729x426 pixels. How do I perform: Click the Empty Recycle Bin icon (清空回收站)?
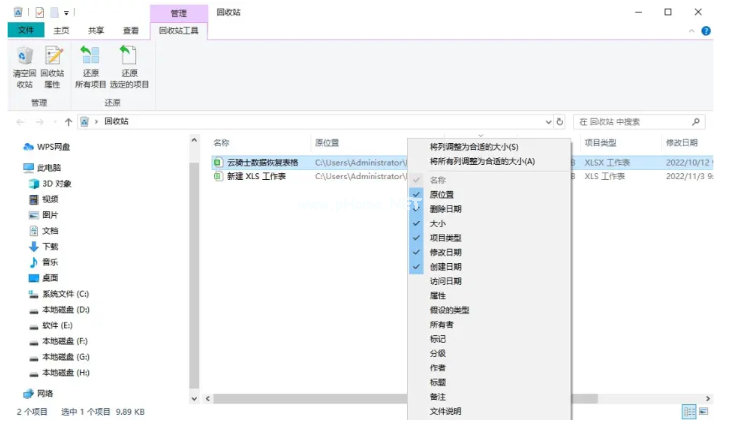coord(25,67)
